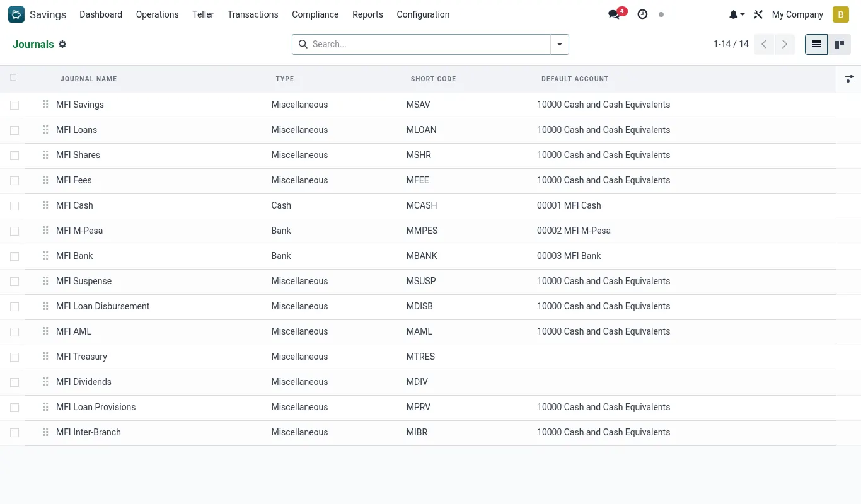Open the Dashboard menu item
Screen dimensions: 861x504
tap(101, 14)
